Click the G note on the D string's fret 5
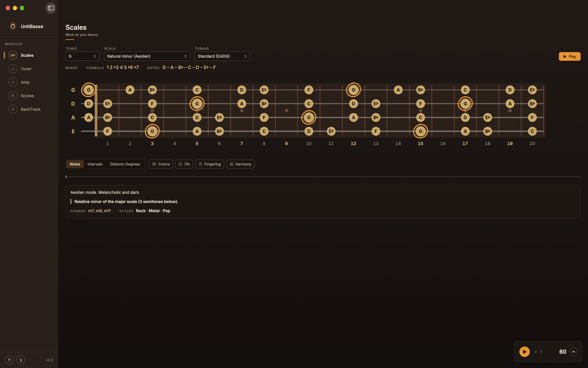 point(197,104)
